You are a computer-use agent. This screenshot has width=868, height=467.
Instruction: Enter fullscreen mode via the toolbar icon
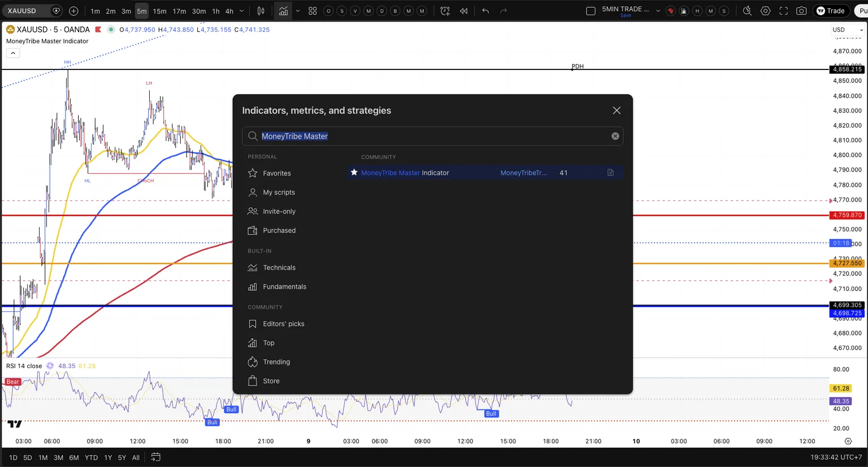tap(783, 11)
